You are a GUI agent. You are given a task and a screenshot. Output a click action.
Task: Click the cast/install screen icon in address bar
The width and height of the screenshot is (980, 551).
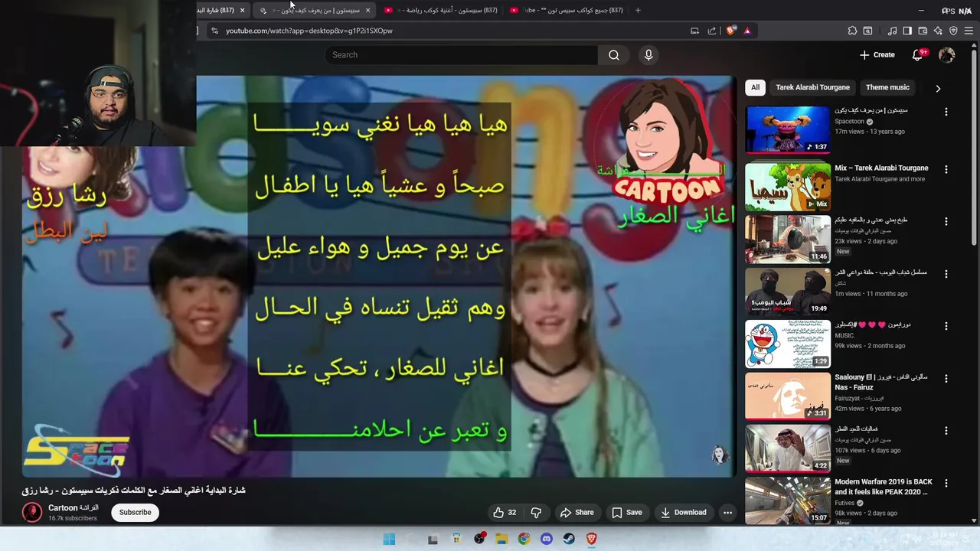click(x=694, y=31)
